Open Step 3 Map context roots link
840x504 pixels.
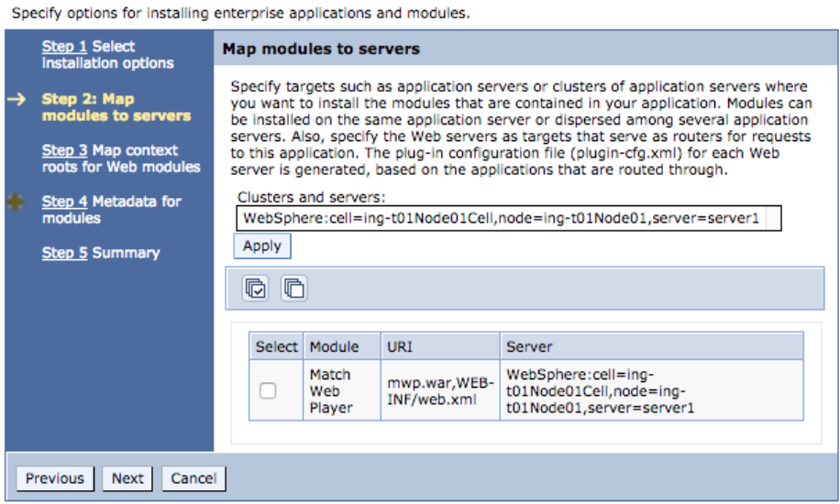pyautogui.click(x=64, y=150)
